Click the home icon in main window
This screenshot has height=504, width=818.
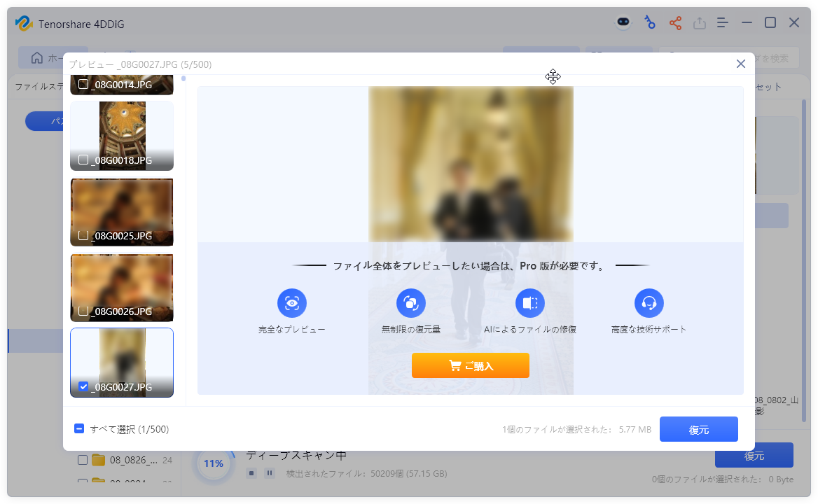(x=37, y=58)
